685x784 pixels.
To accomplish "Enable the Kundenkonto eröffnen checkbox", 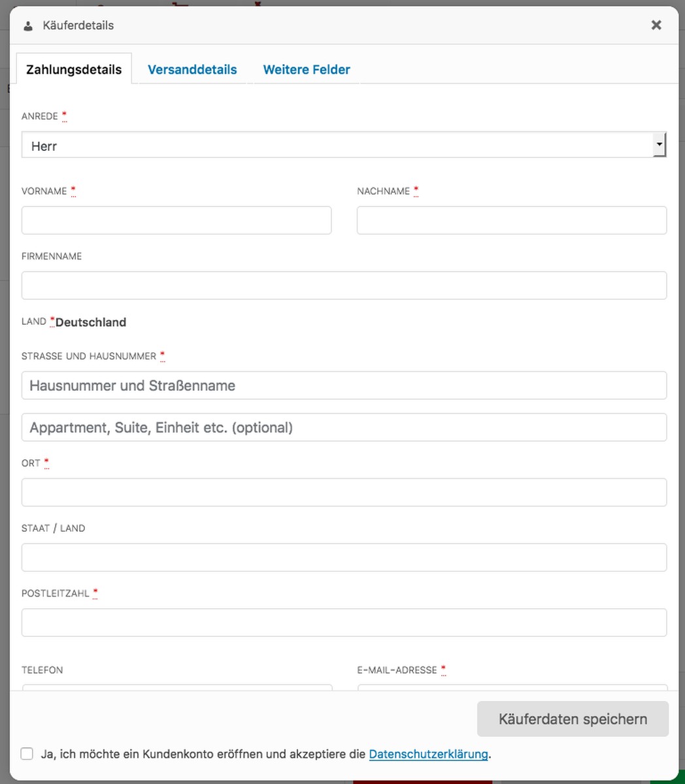I will [x=27, y=754].
